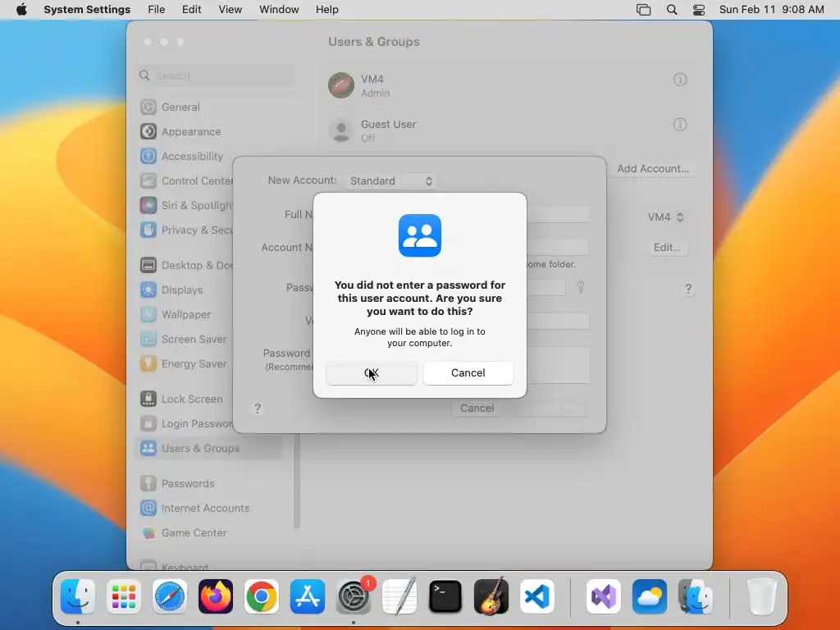
Task: Open Weather app from the Dock
Action: [x=650, y=596]
